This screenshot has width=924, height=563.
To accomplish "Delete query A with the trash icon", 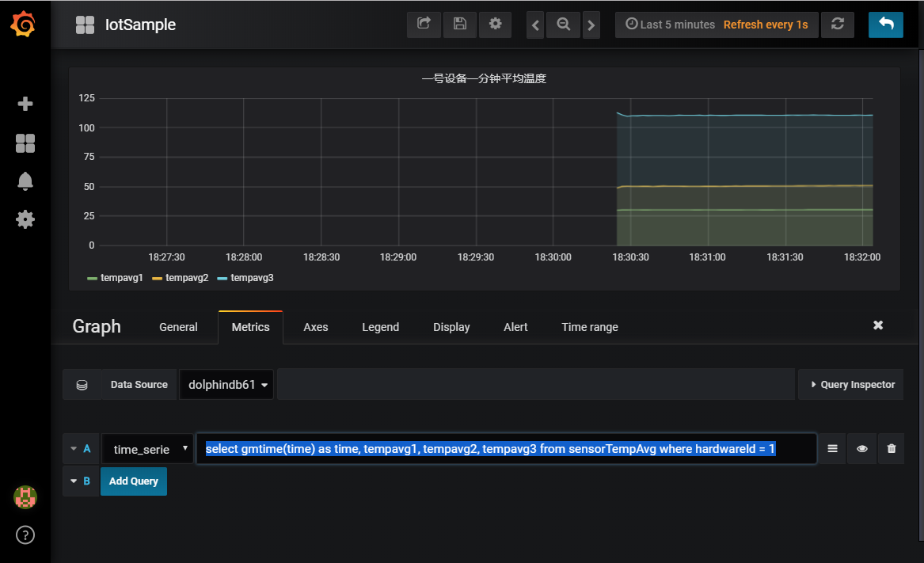I will pyautogui.click(x=892, y=449).
